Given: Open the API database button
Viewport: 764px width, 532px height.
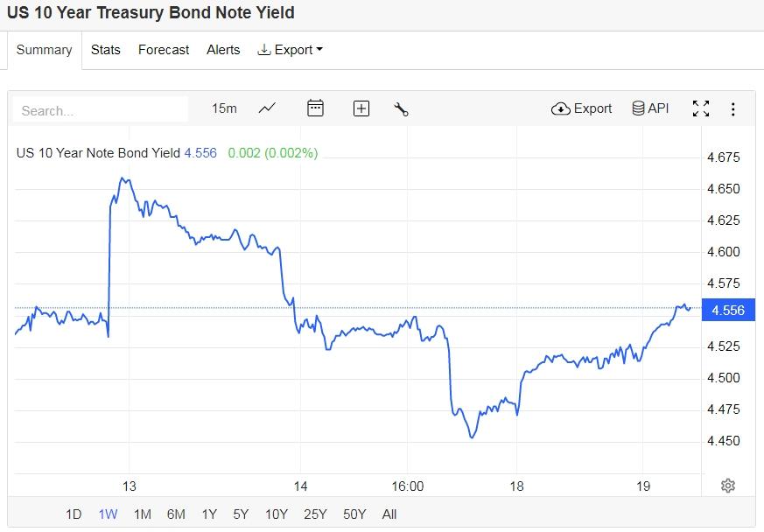Looking at the screenshot, I should pos(650,108).
